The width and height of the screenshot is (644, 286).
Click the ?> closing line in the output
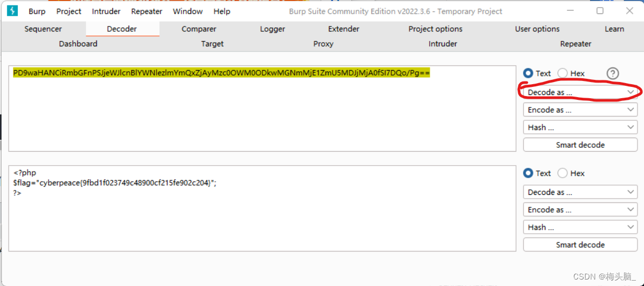click(x=17, y=193)
